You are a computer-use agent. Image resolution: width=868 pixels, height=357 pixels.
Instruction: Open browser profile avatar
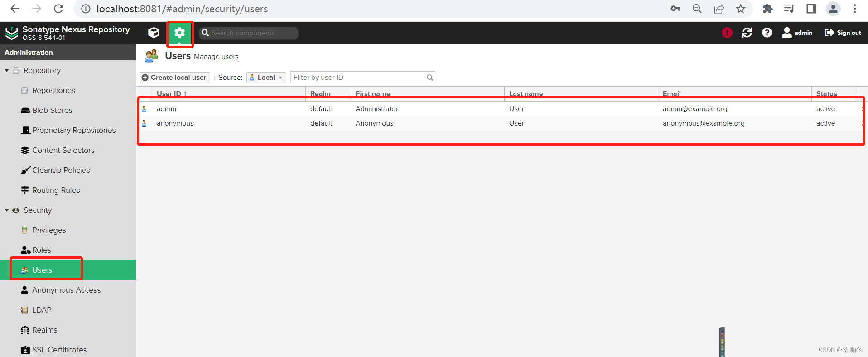click(833, 9)
